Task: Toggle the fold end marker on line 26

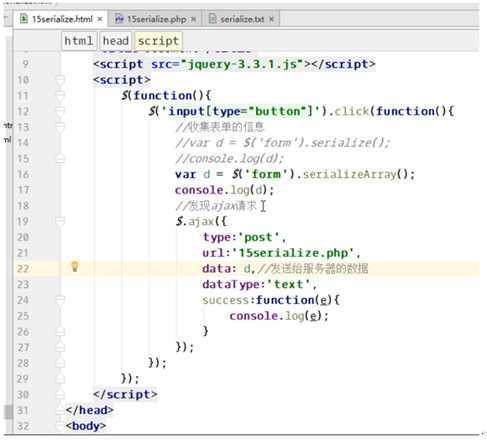Action: coord(60,332)
